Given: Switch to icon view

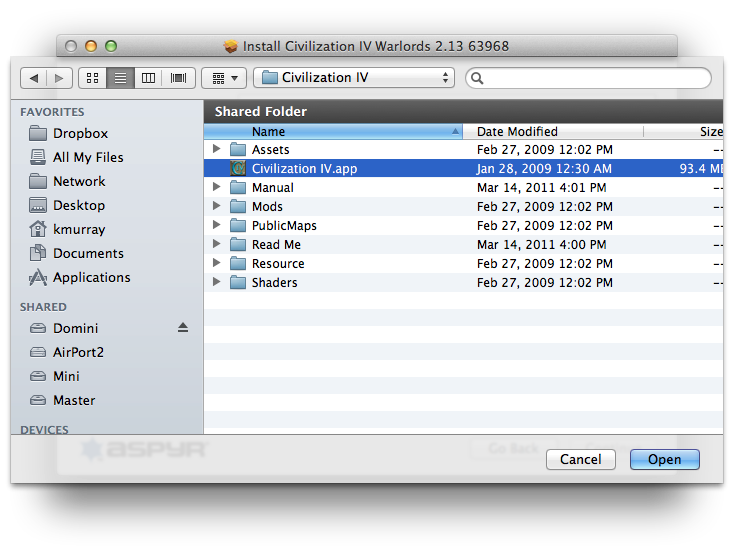Looking at the screenshot, I should click(93, 78).
